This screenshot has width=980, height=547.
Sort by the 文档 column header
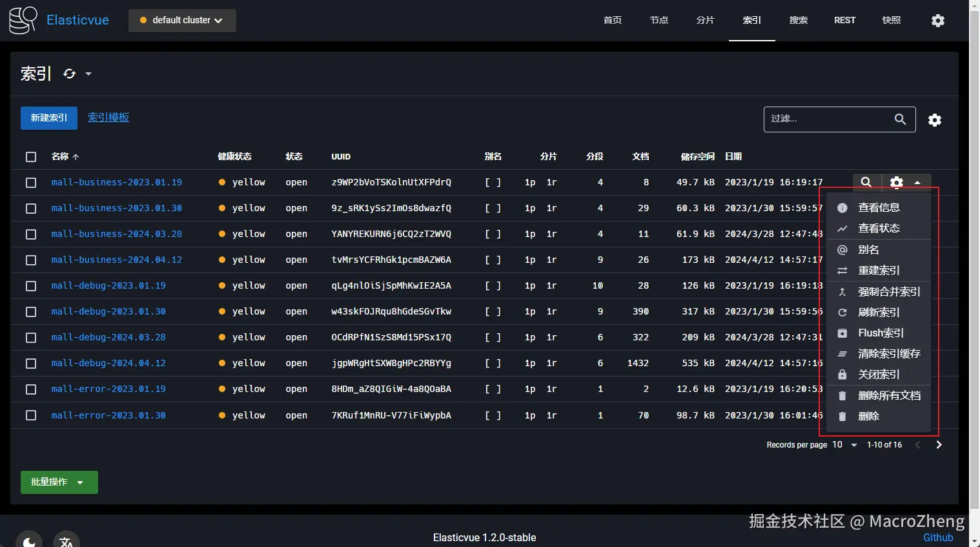(641, 157)
